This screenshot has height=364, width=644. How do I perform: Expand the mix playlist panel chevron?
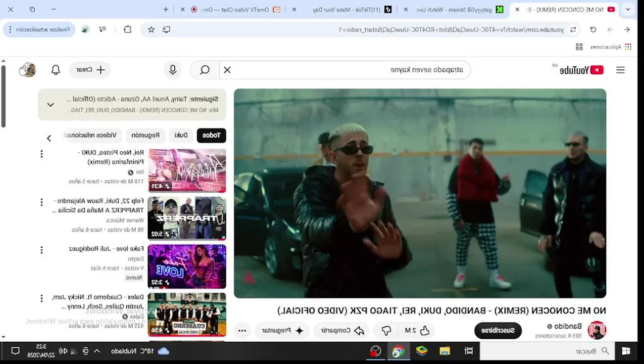pyautogui.click(x=51, y=105)
